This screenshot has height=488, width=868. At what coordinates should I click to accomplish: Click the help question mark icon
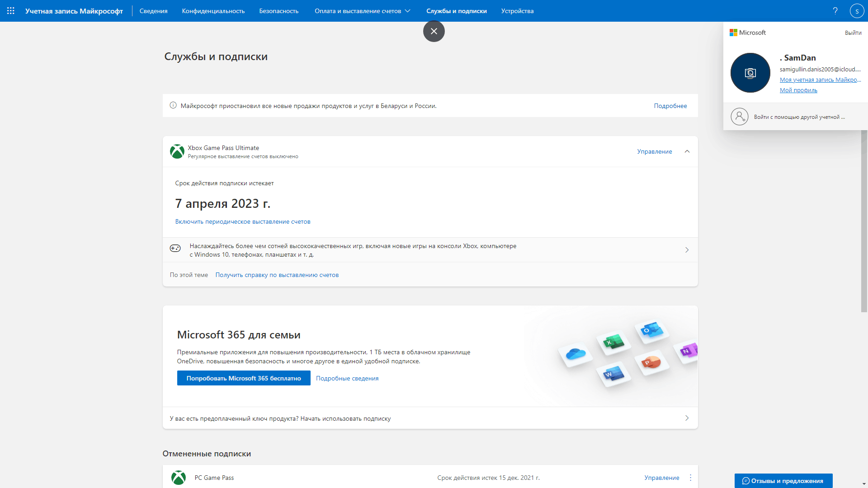(835, 11)
